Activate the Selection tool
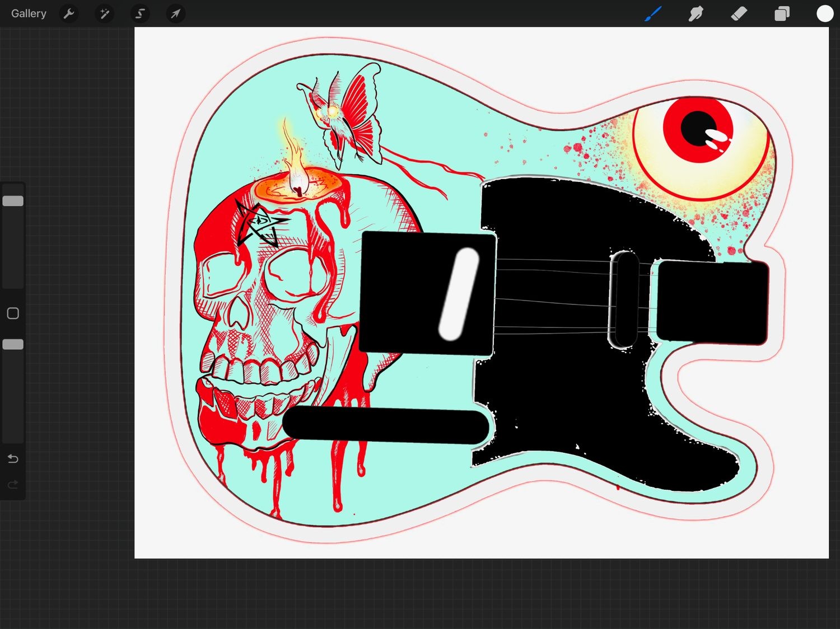This screenshot has width=840, height=629. tap(140, 13)
